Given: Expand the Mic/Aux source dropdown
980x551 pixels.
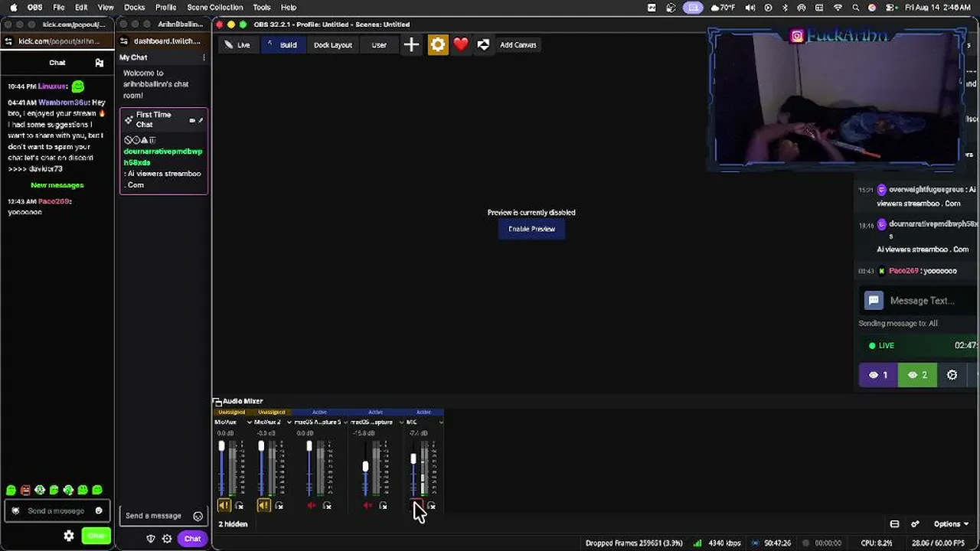Looking at the screenshot, I should [249, 422].
